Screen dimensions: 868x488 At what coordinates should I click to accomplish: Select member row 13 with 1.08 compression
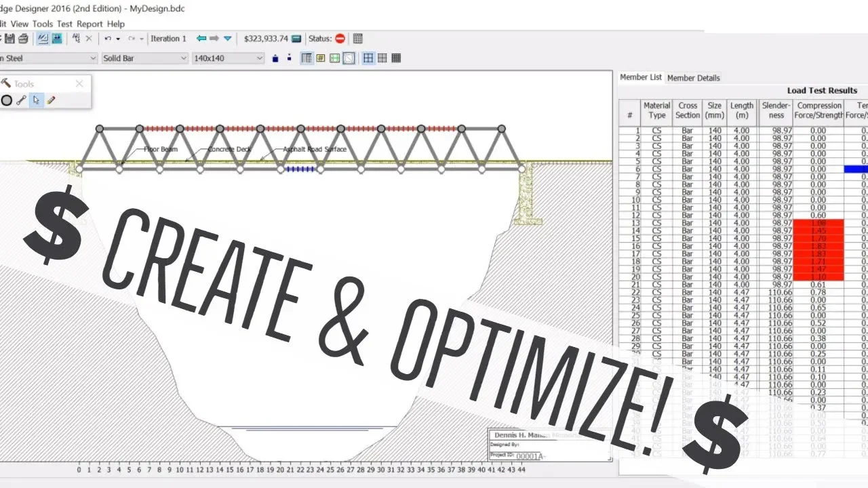click(743, 223)
